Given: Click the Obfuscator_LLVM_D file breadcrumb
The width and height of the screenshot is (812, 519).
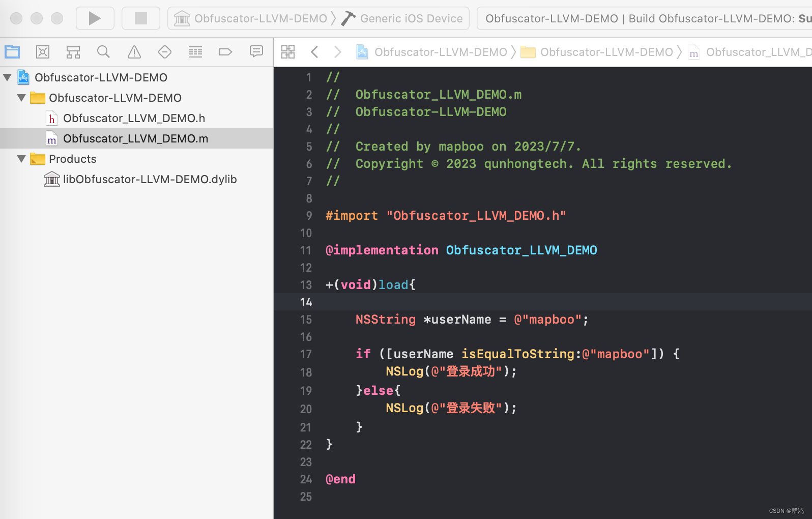Looking at the screenshot, I should [759, 52].
